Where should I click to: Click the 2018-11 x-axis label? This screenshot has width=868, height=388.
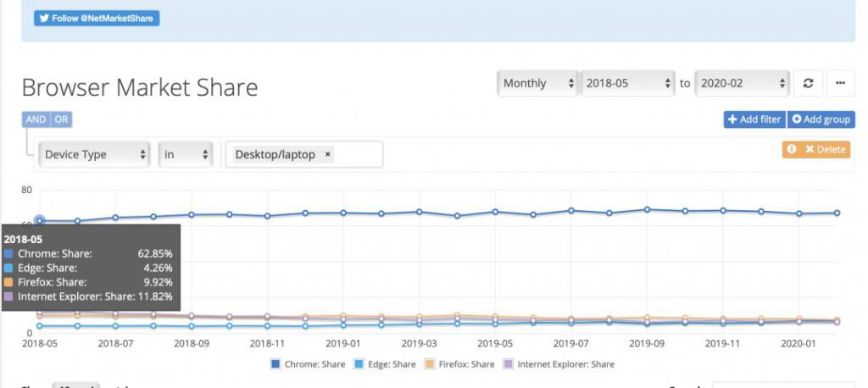267,343
